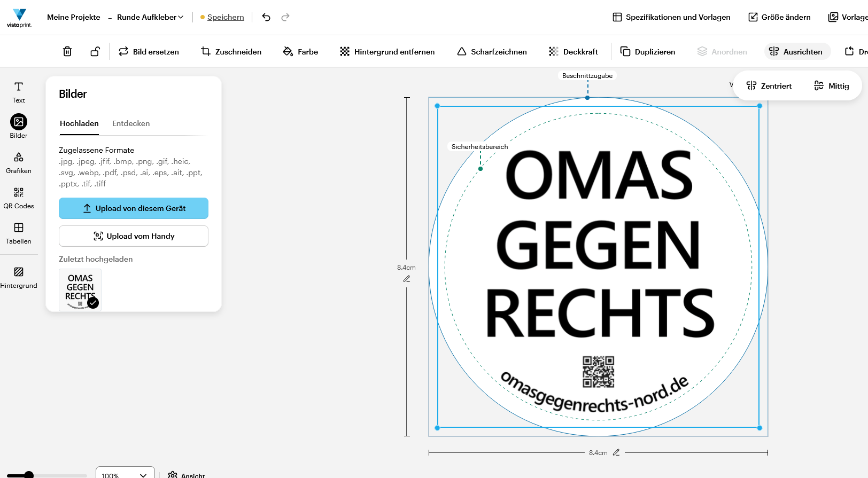Switch to the Entdecken tab
Viewport: 868px width, 478px height.
131,123
